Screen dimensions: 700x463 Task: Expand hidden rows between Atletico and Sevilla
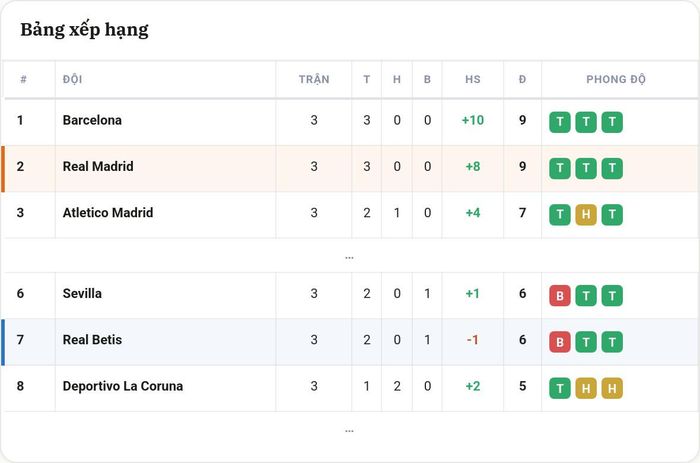[x=349, y=258]
